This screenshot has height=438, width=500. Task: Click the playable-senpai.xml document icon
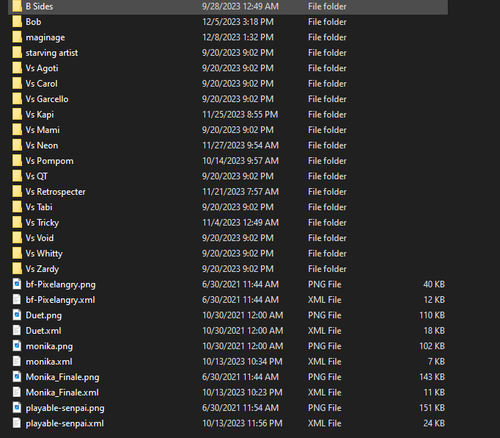click(x=17, y=423)
